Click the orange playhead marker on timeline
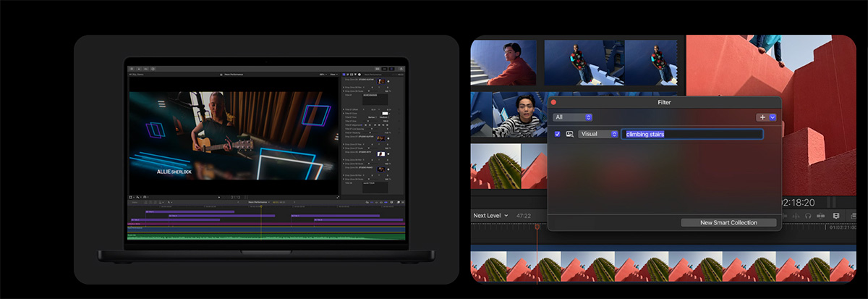Screen dimensions: 868x299 (x=537, y=227)
